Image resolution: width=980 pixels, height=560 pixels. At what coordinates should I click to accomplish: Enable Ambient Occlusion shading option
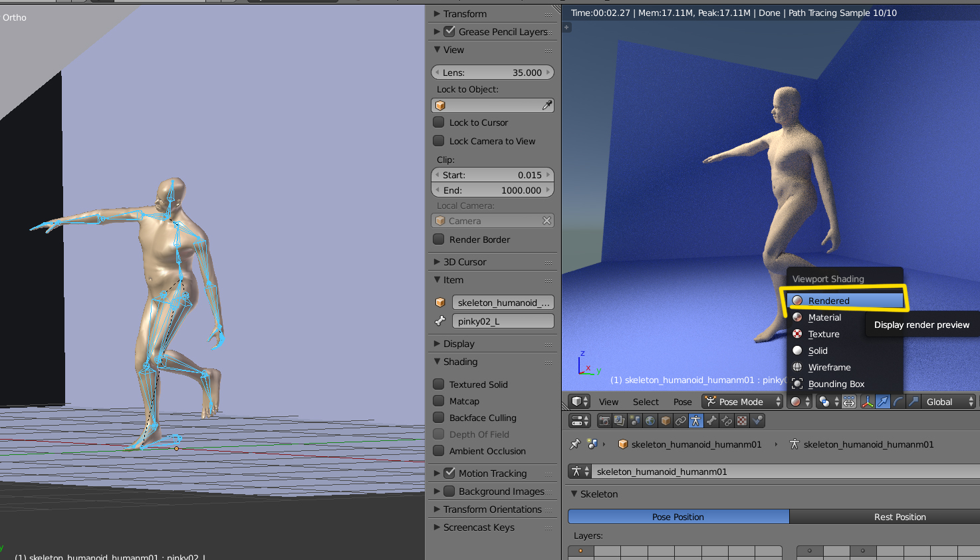[x=439, y=451]
